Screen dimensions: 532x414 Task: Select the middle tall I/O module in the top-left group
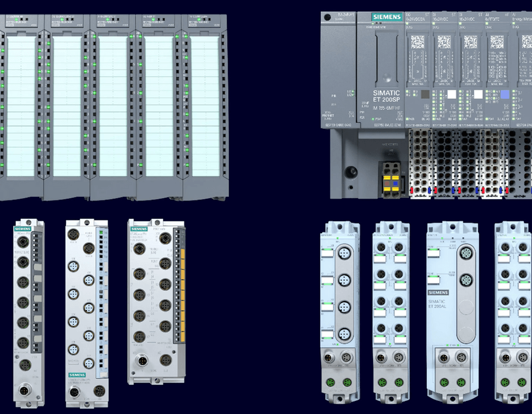tap(112, 106)
